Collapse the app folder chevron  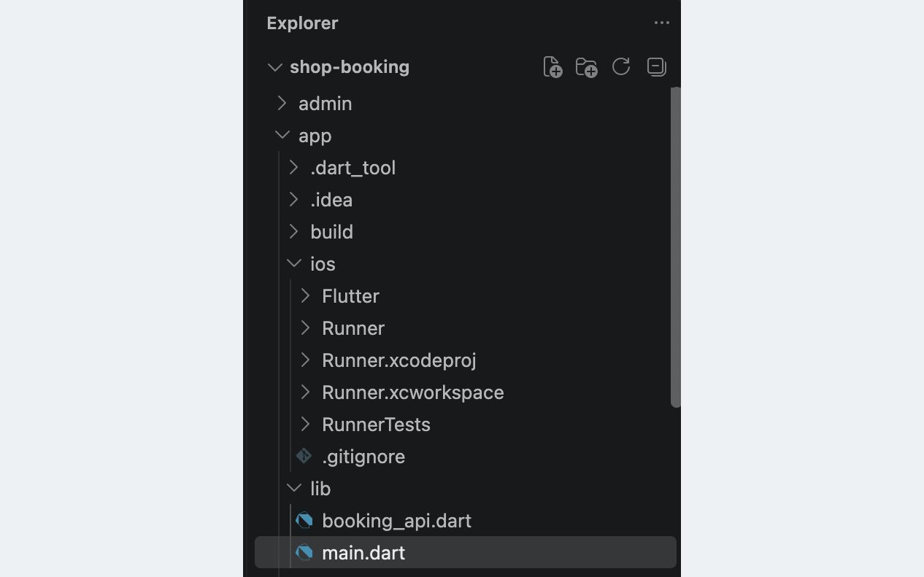coord(282,136)
